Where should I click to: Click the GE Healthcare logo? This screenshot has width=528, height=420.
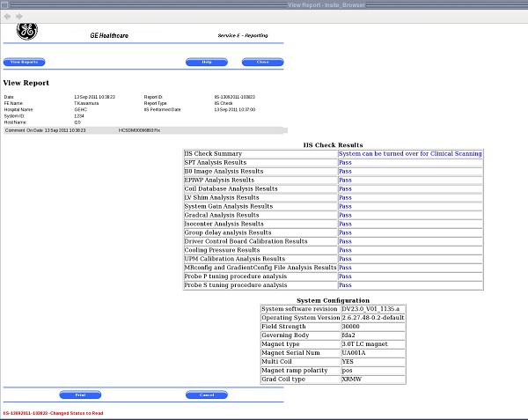(27, 33)
